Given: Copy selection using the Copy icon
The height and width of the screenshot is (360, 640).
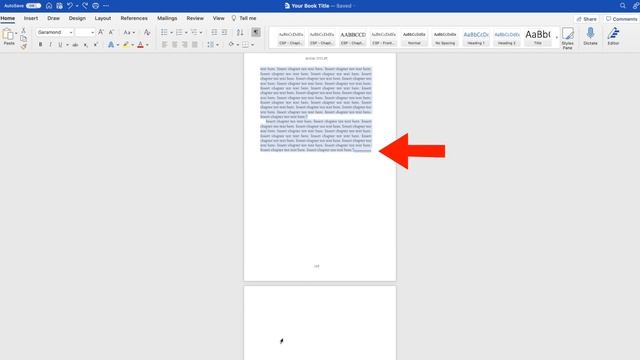Looking at the screenshot, I should click(x=24, y=38).
